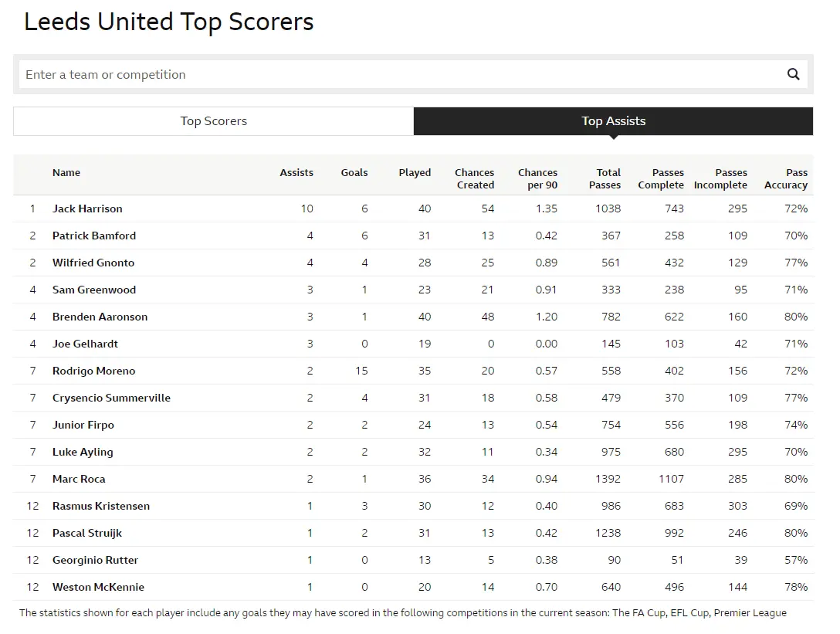Select the Top Assists tab

[x=613, y=121]
